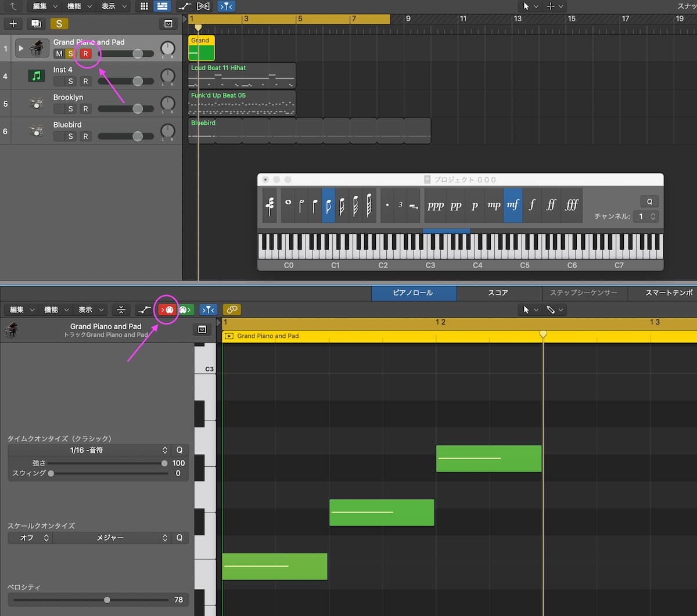Open the 表示 menu in the tracks area
697x616 pixels.
pos(113,6)
